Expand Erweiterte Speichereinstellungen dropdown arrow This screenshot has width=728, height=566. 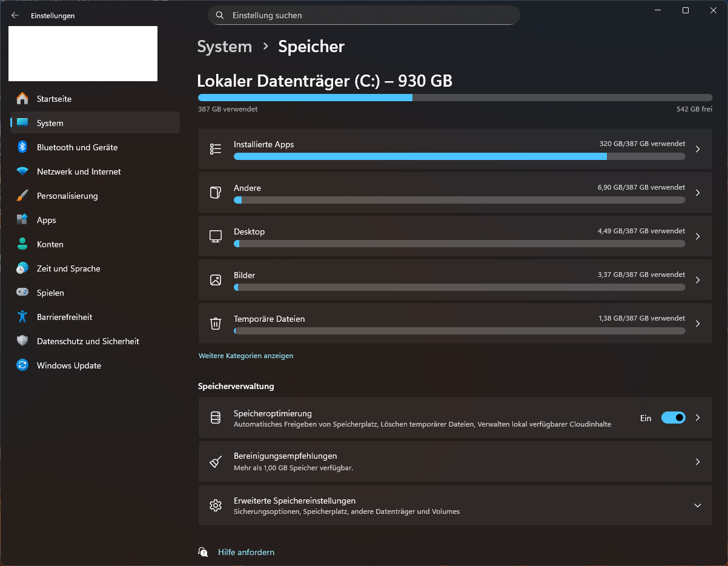pyautogui.click(x=698, y=505)
